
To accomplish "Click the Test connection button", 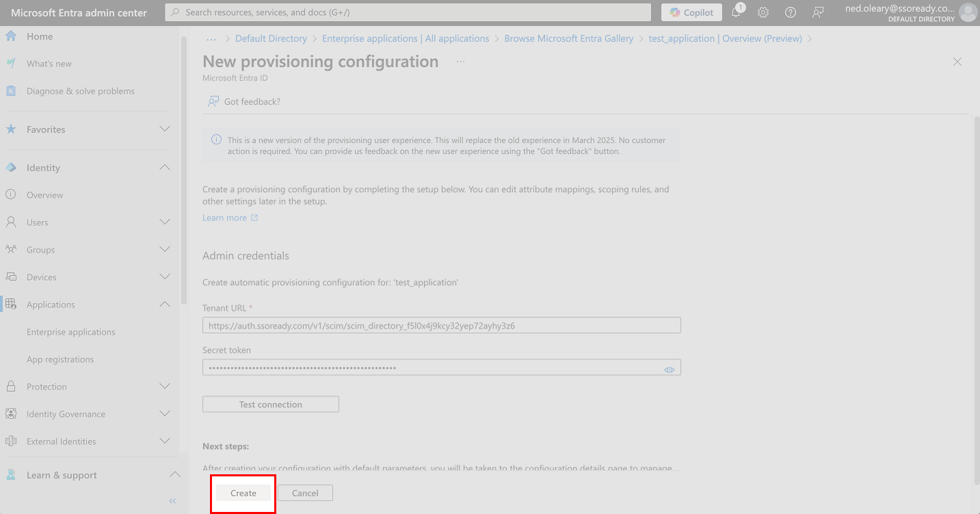I will click(x=271, y=404).
